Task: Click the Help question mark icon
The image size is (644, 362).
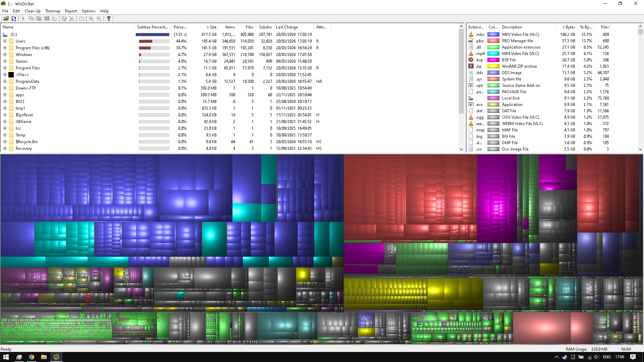Action: tap(108, 19)
